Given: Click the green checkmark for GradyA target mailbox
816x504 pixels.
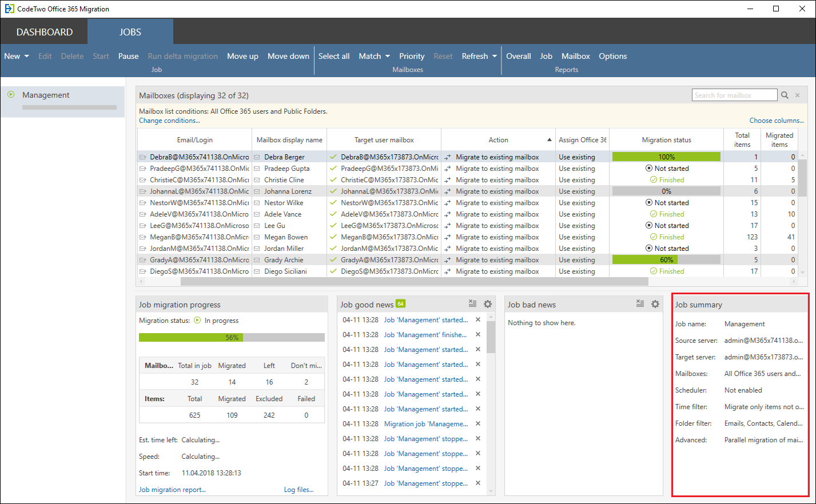Looking at the screenshot, I should click(x=333, y=260).
